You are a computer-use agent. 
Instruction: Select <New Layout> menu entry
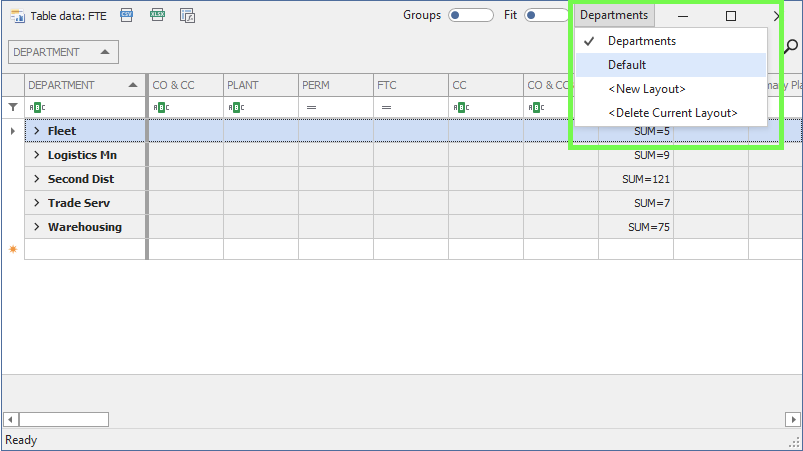coord(647,89)
